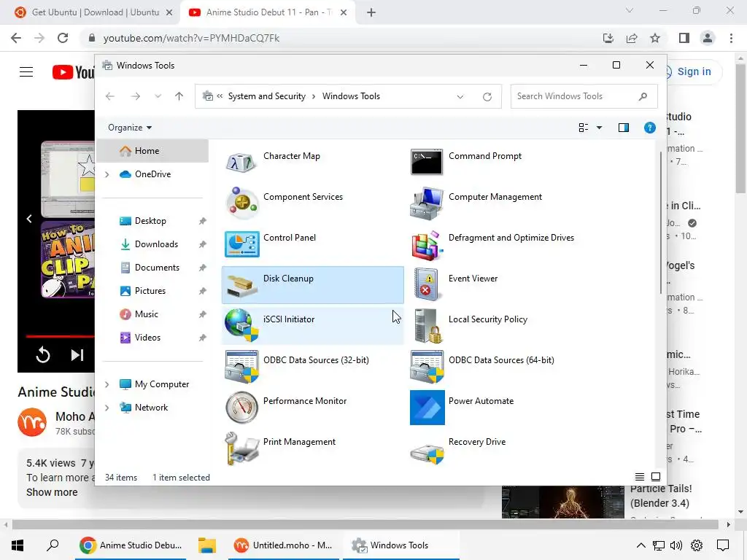Switch to Untitled.moho taskbar window
Screen dimensions: 747x560
pos(284,545)
